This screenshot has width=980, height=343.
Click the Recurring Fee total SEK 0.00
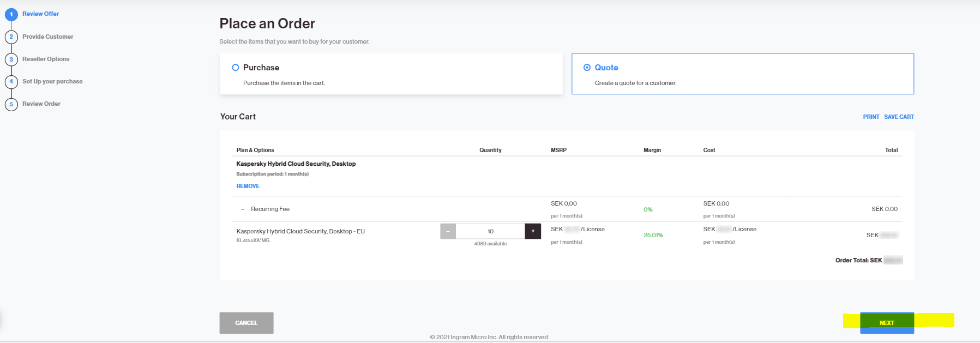pos(885,209)
